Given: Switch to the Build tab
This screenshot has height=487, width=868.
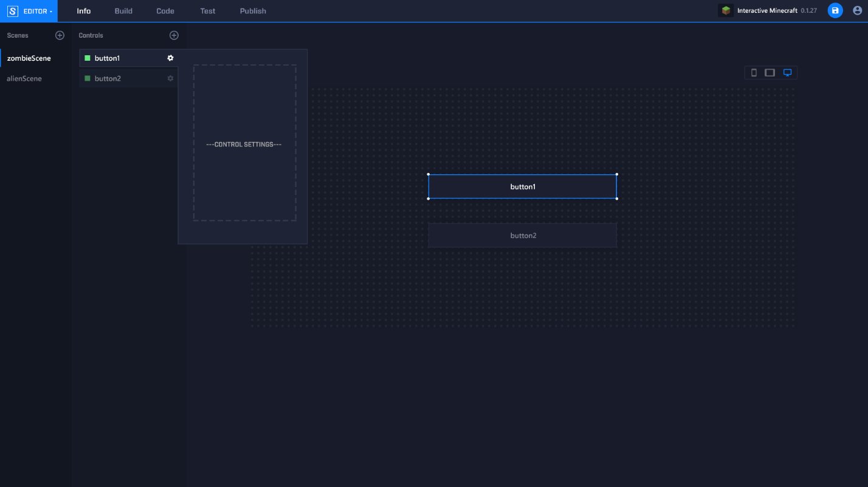Looking at the screenshot, I should tap(123, 10).
